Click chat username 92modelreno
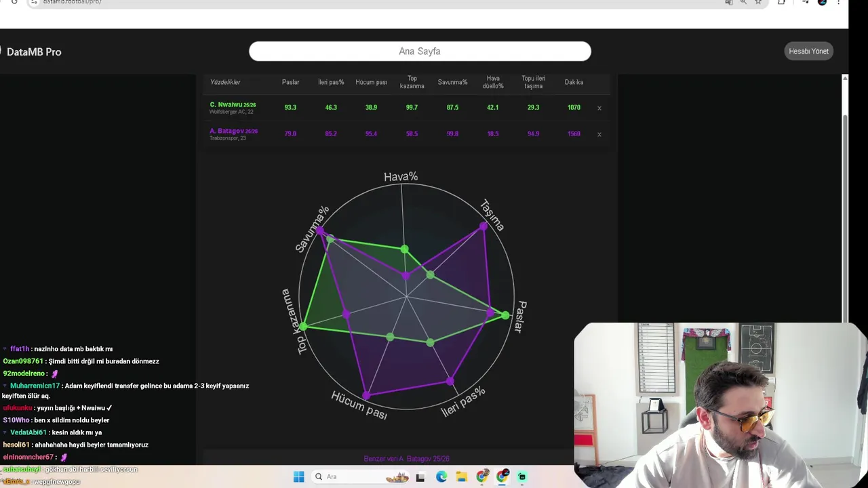The image size is (868, 488). click(x=24, y=373)
